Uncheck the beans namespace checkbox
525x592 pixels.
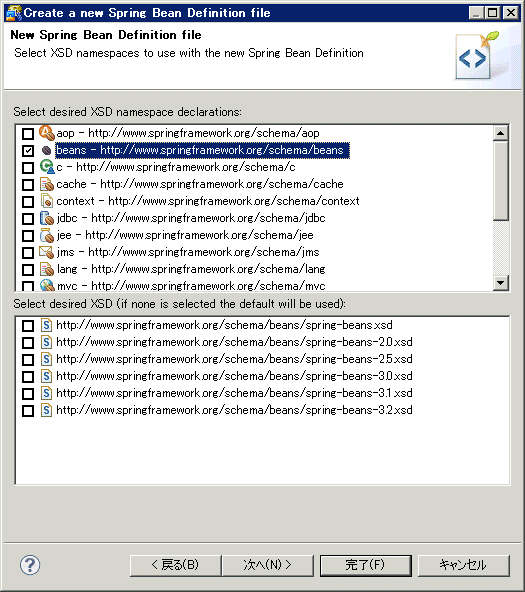[28, 151]
